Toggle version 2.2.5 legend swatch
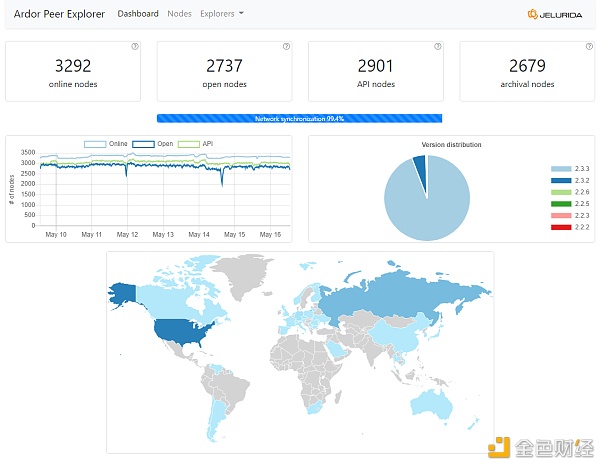600x464 pixels. pyautogui.click(x=561, y=204)
